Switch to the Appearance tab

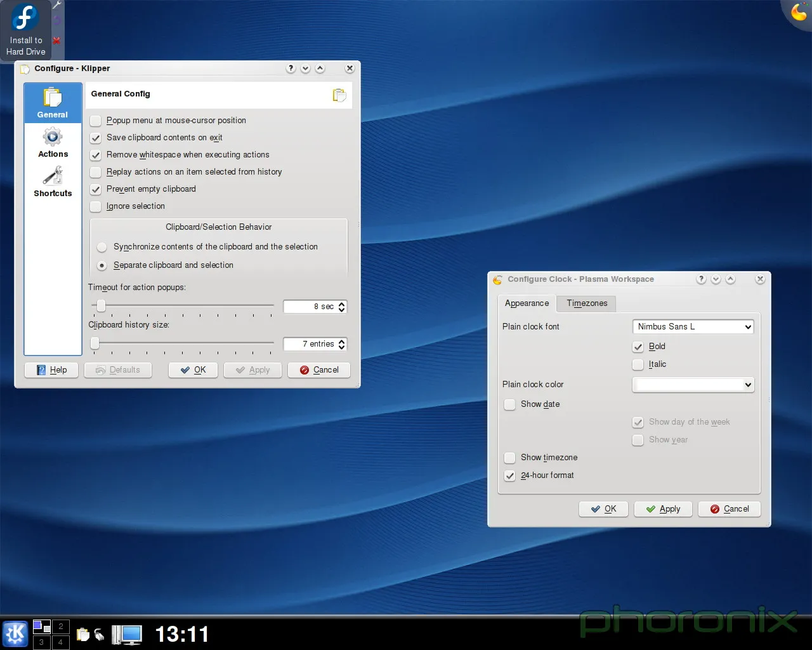pyautogui.click(x=527, y=303)
